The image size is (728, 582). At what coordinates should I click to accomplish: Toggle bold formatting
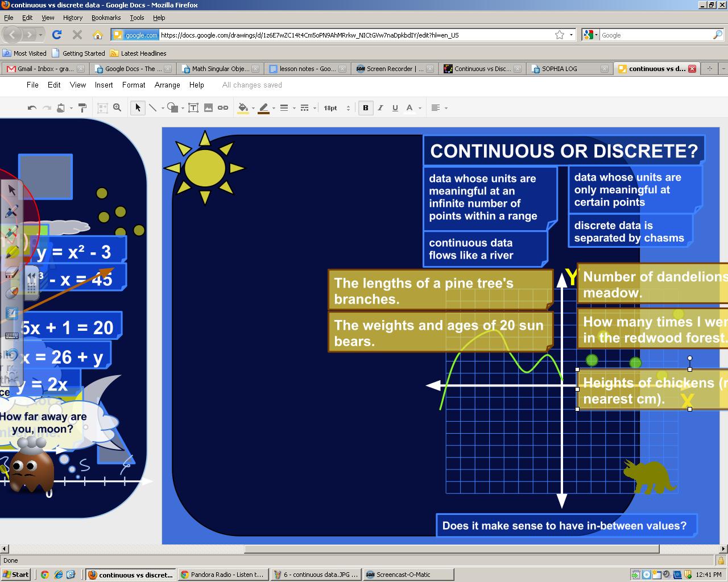tap(366, 108)
